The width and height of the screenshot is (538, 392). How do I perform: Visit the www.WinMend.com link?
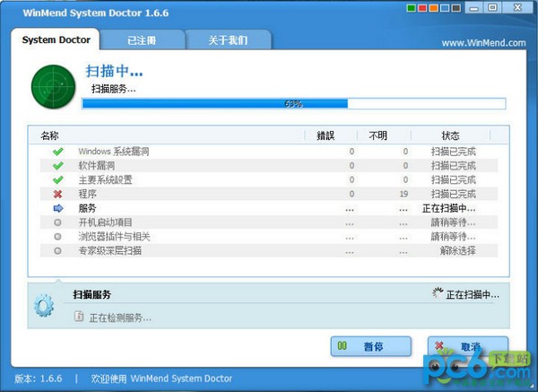(483, 43)
